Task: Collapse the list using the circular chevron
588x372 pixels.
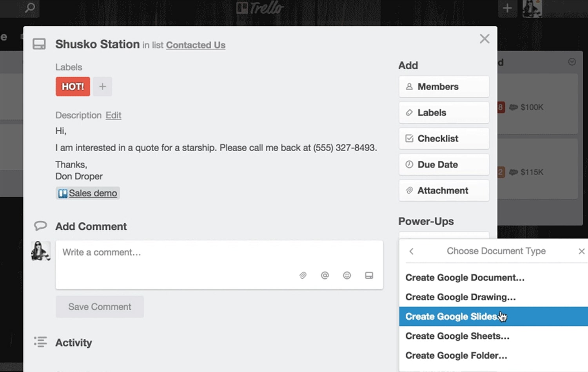Action: [572, 62]
